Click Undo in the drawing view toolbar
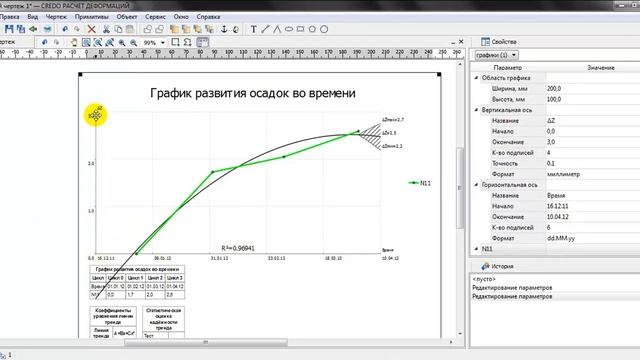Screen dimensions: 640x360 click(44, 42)
